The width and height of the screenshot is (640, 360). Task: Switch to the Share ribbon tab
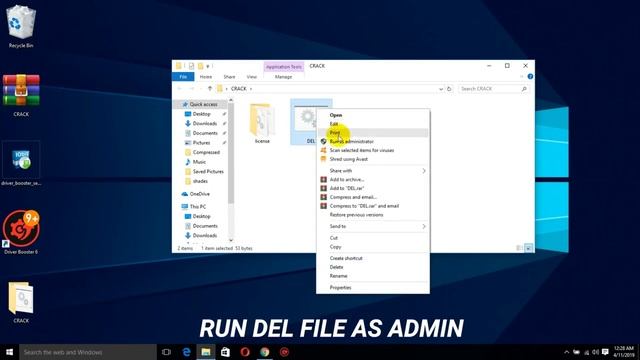point(229,77)
